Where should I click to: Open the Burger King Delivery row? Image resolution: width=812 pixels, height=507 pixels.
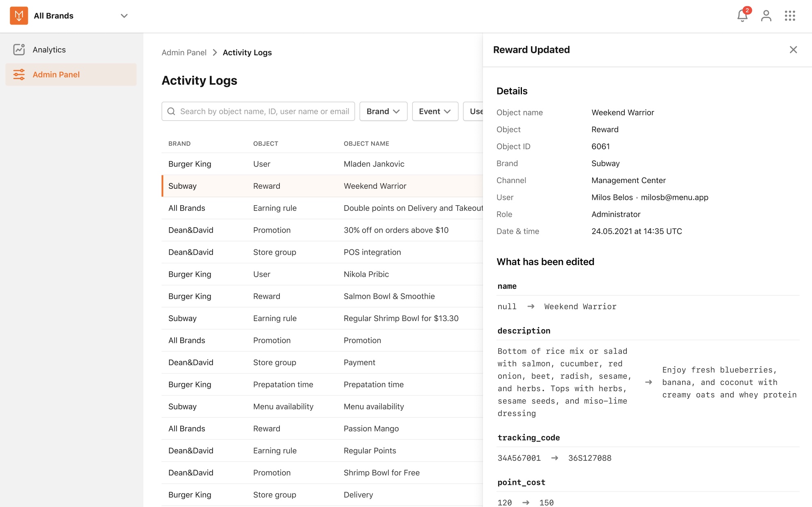click(322, 495)
